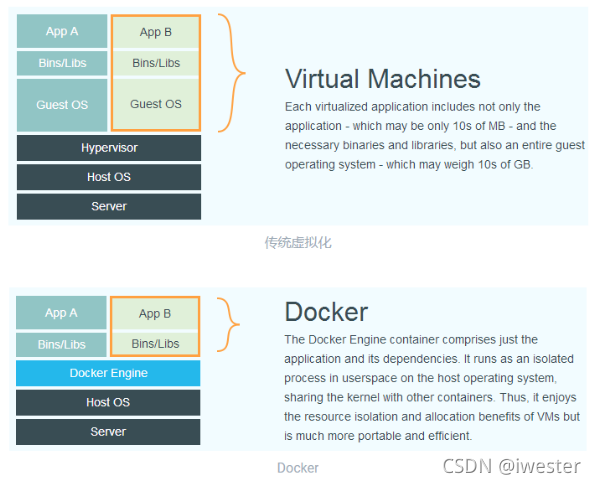
Task: Click the line 'operating system - which may weigh 10s of GB.'
Action: (x=409, y=165)
